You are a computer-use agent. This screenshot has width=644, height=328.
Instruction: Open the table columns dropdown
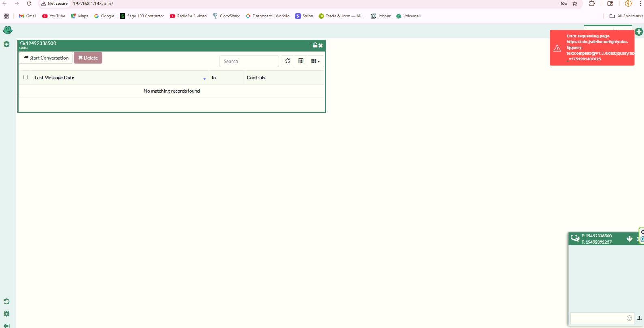click(x=315, y=61)
